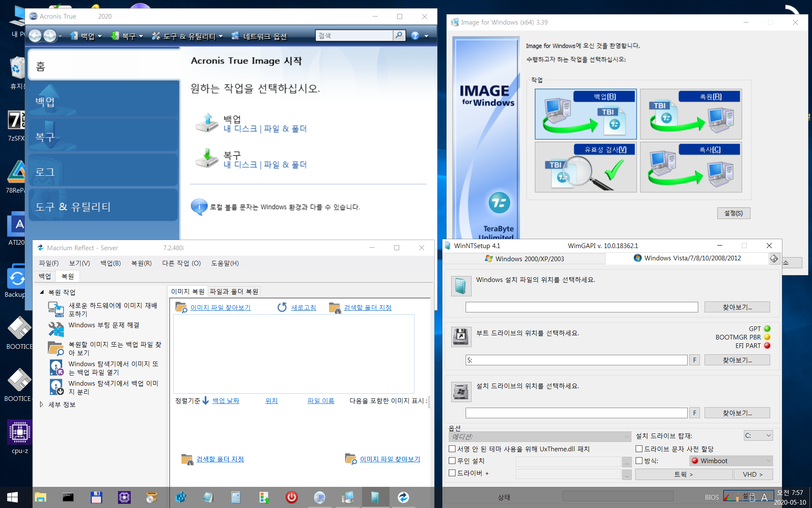Click 설정(S) button in Image for Windows
The image size is (812, 508).
(x=734, y=213)
